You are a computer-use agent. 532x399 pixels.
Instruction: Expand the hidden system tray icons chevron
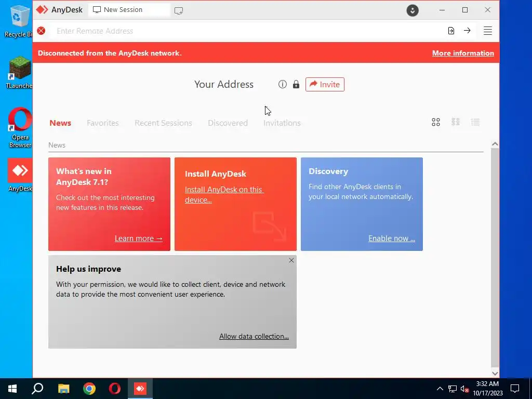click(440, 389)
